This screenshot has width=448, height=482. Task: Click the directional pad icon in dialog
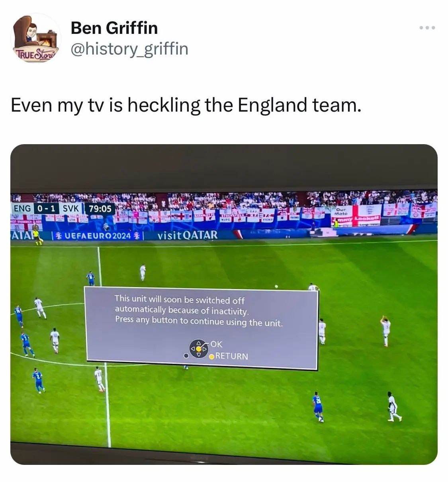coord(198,349)
